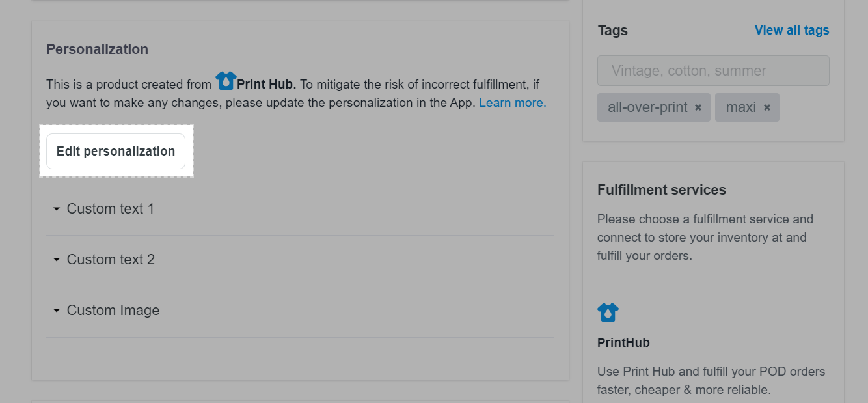Click the Personalization section heading

pyautogui.click(x=97, y=49)
